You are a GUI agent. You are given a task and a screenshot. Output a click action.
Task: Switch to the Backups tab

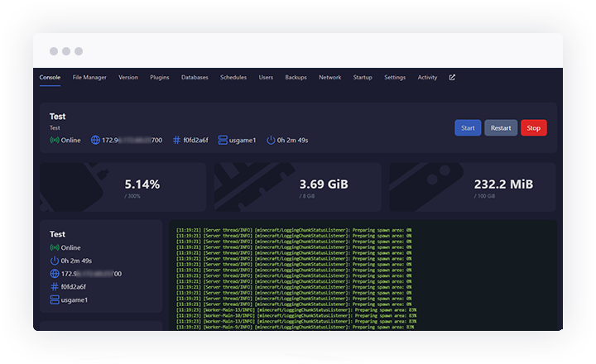tap(296, 77)
